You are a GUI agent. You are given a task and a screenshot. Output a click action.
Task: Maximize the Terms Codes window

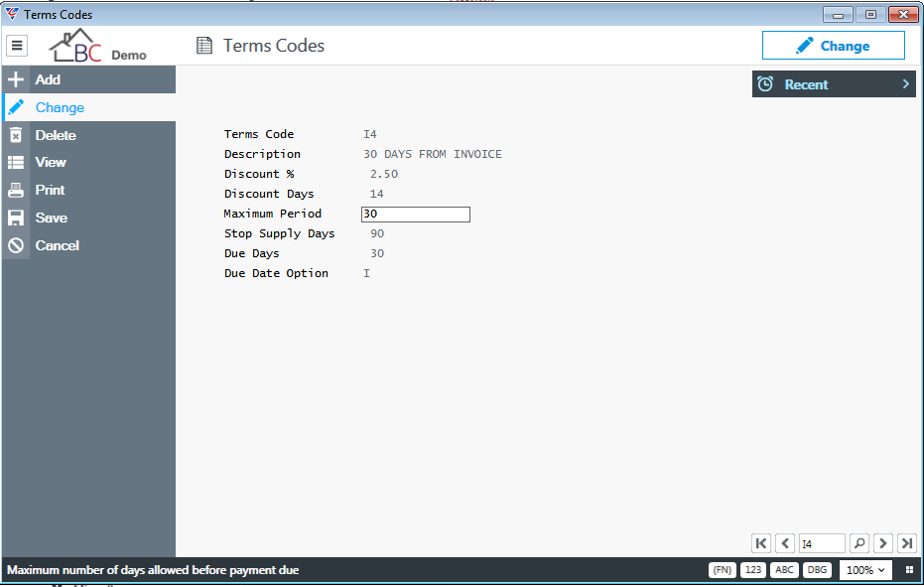tap(870, 15)
